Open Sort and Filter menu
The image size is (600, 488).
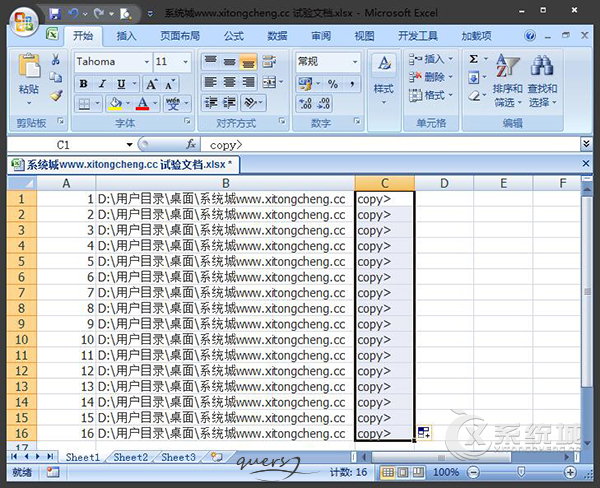click(507, 80)
